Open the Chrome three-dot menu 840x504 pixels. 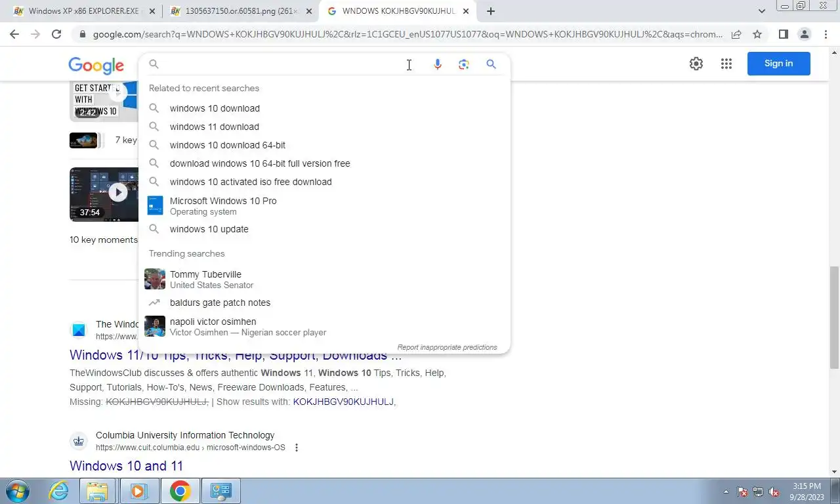825,35
